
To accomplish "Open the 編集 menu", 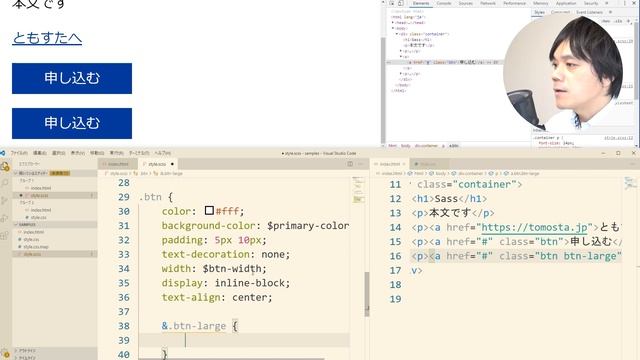I will (40, 153).
